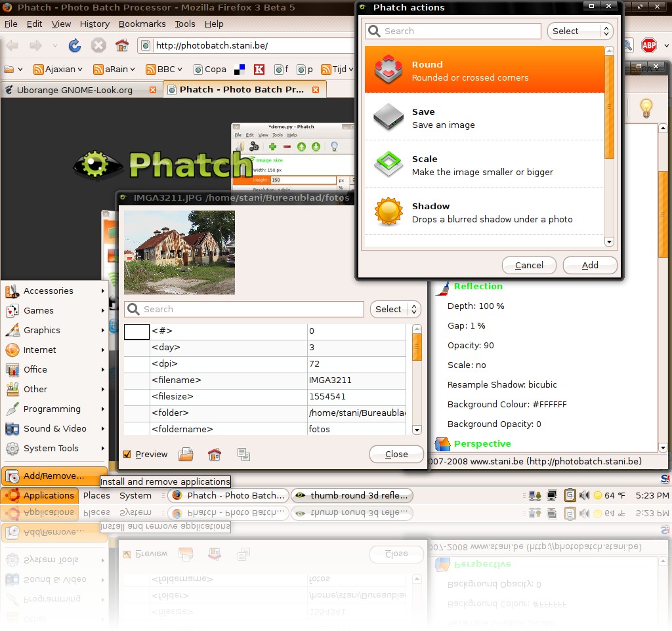
Task: Click the network monitor tray icon
Action: [552, 496]
